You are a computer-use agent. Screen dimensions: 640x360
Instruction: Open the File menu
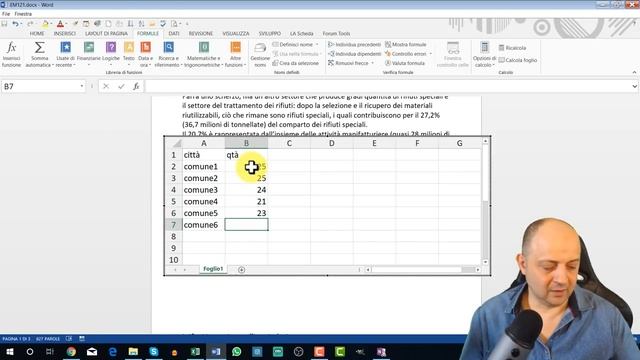[6, 14]
